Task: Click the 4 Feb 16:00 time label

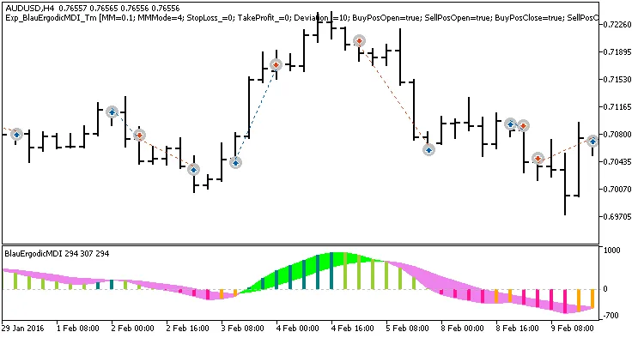Action: coord(353,329)
